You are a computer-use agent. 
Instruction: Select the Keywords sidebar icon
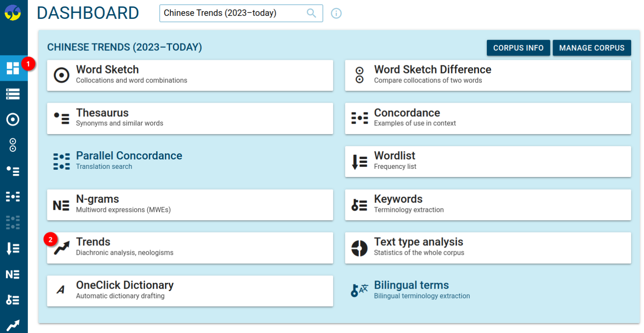[x=14, y=299]
